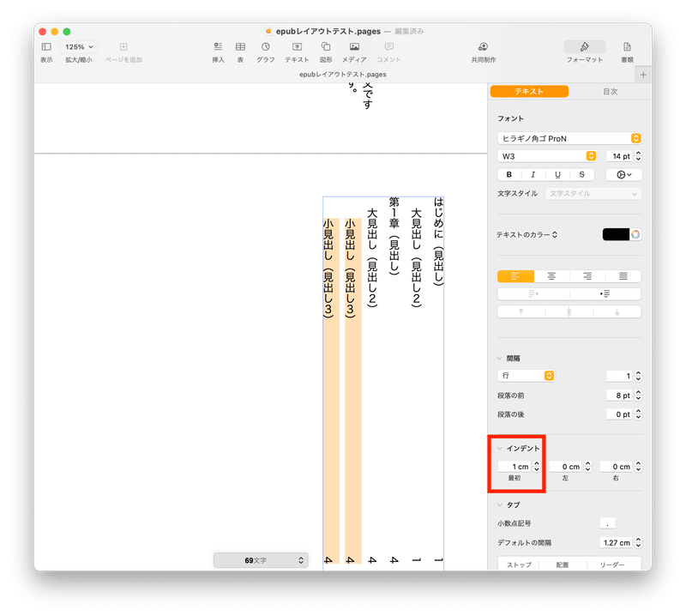Viewport: 686px width, 616px height.
Task: Click the テキスト text box icon
Action: 297,47
